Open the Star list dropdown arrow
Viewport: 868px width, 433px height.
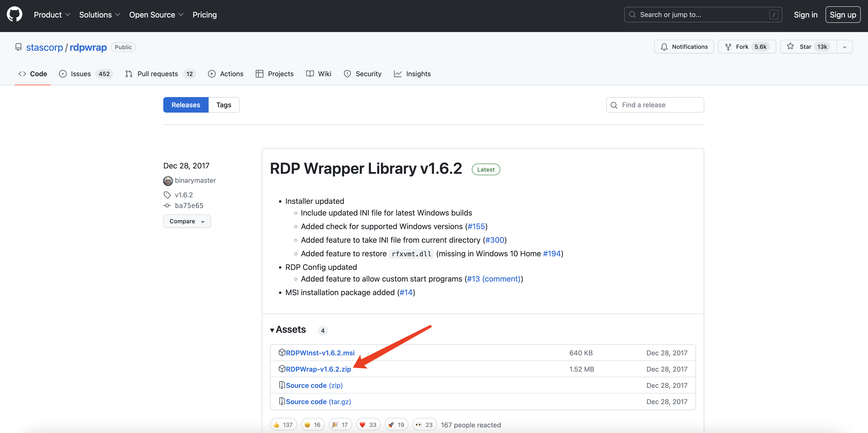(844, 47)
